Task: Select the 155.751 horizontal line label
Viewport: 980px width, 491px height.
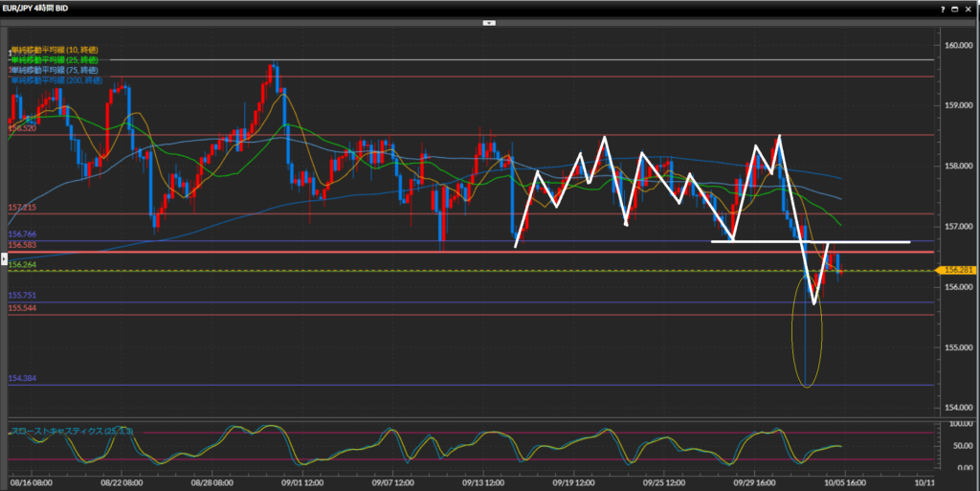Action: pyautogui.click(x=22, y=297)
